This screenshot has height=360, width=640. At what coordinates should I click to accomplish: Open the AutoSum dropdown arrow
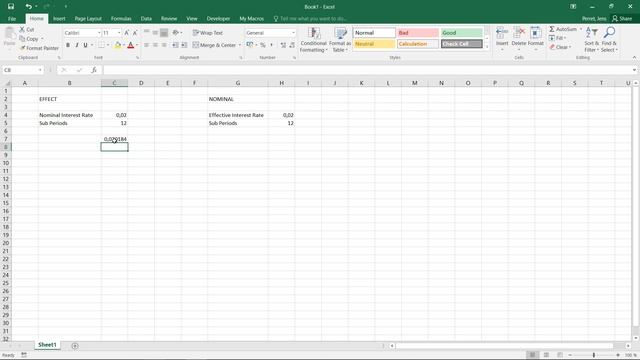click(580, 29)
